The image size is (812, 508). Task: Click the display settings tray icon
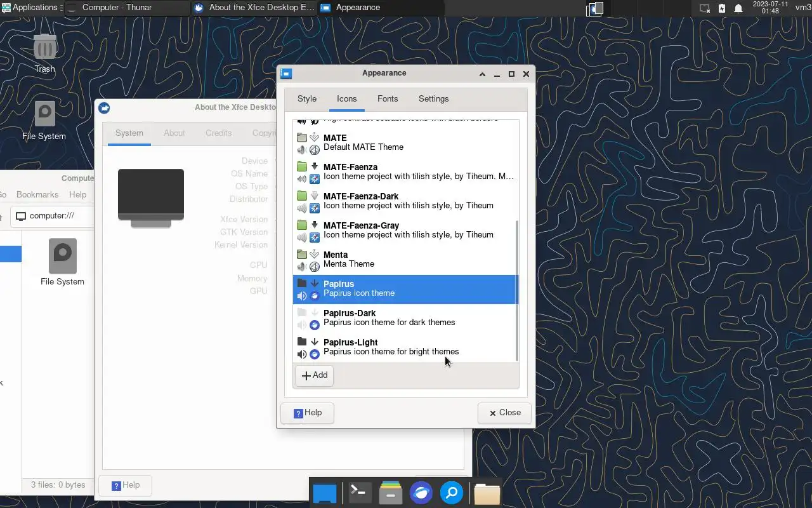704,8
